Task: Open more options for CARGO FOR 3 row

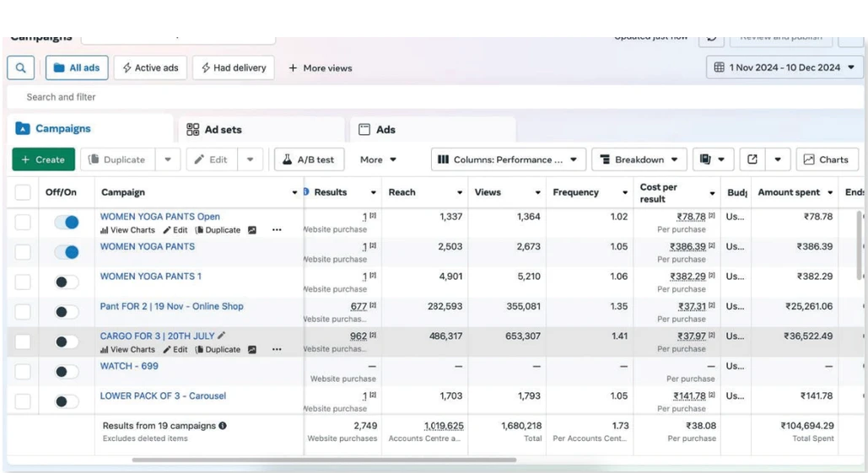Action: [277, 350]
